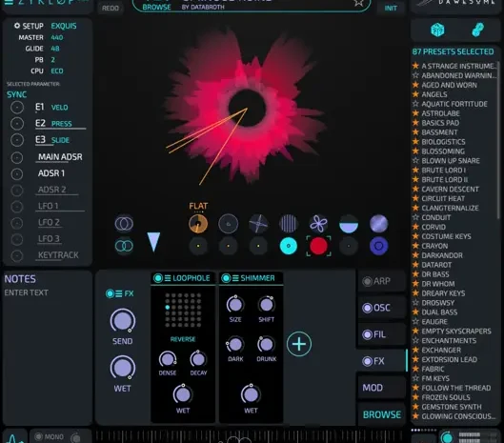Image resolution: width=504 pixels, height=443 pixels.
Task: Click the INIT button
Action: pyautogui.click(x=391, y=8)
